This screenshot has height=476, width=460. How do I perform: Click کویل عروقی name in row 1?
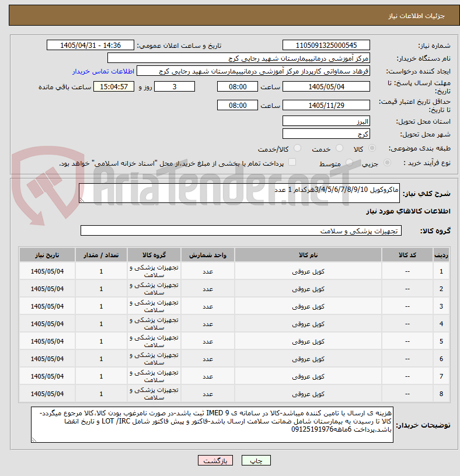(x=308, y=271)
